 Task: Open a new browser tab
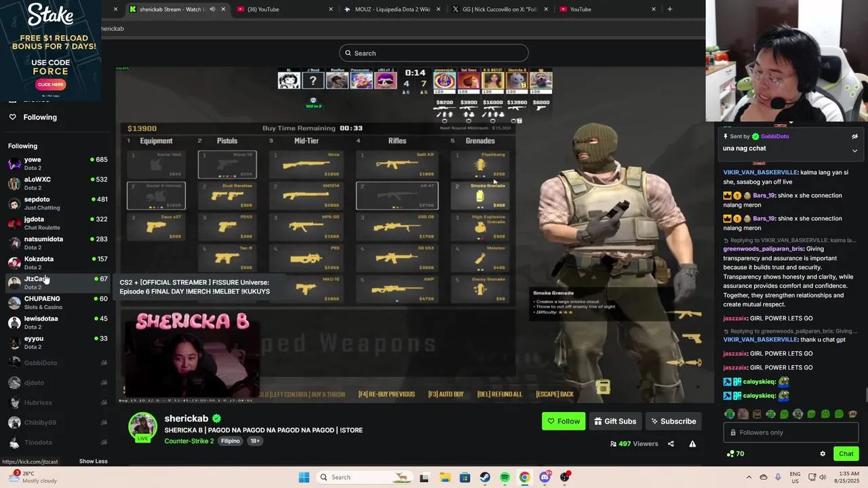(670, 9)
